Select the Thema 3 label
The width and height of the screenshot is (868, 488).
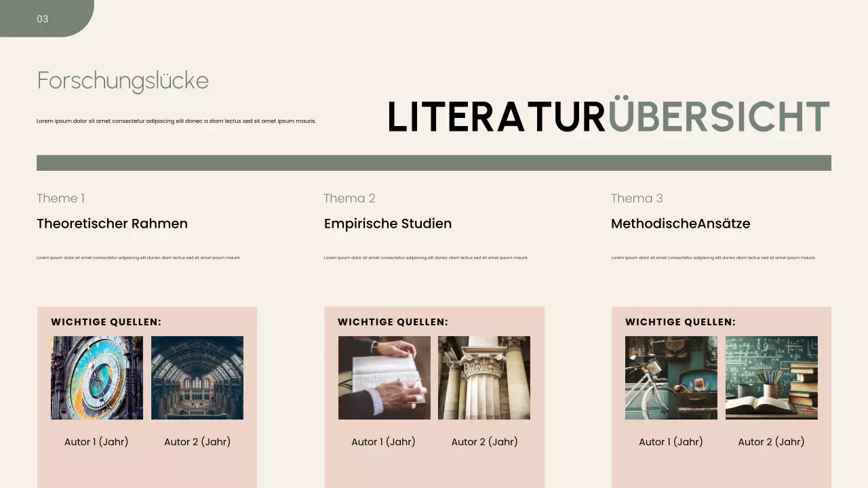coord(637,199)
